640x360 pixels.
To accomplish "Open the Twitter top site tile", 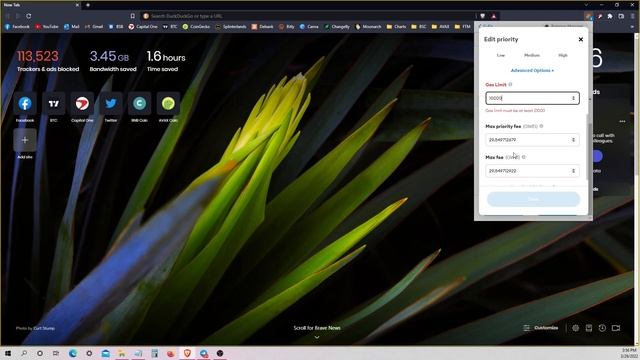I will tap(111, 104).
